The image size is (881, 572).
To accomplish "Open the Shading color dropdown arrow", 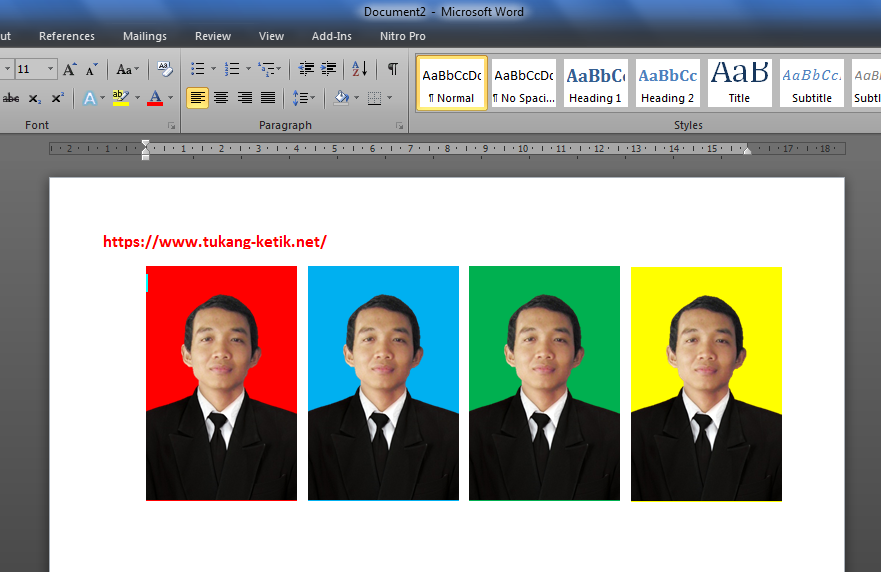I will [356, 98].
